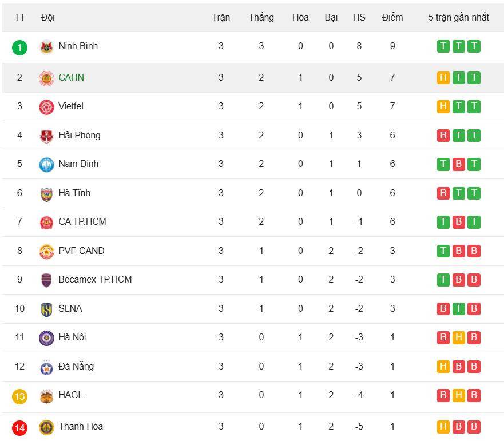Open the Becamex TP.HCM team link
Viewport: 504px width, 441px height.
click(x=95, y=280)
